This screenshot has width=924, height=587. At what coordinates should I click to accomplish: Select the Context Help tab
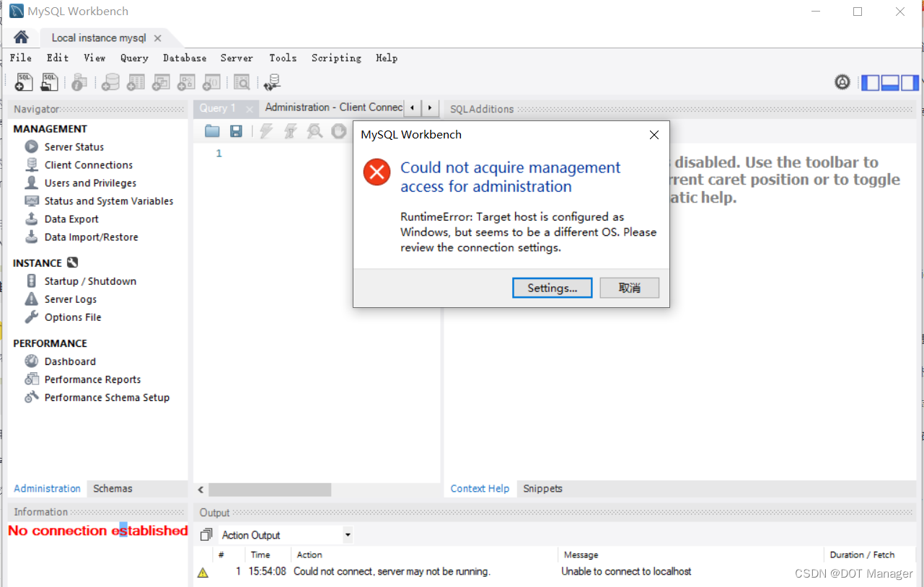tap(480, 488)
